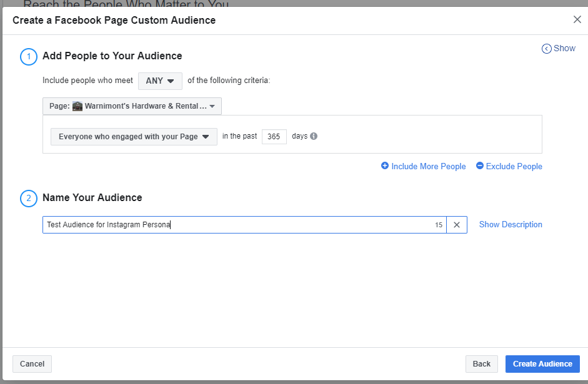The width and height of the screenshot is (588, 384).
Task: Click the 'Include people who meet' text
Action: click(x=87, y=80)
